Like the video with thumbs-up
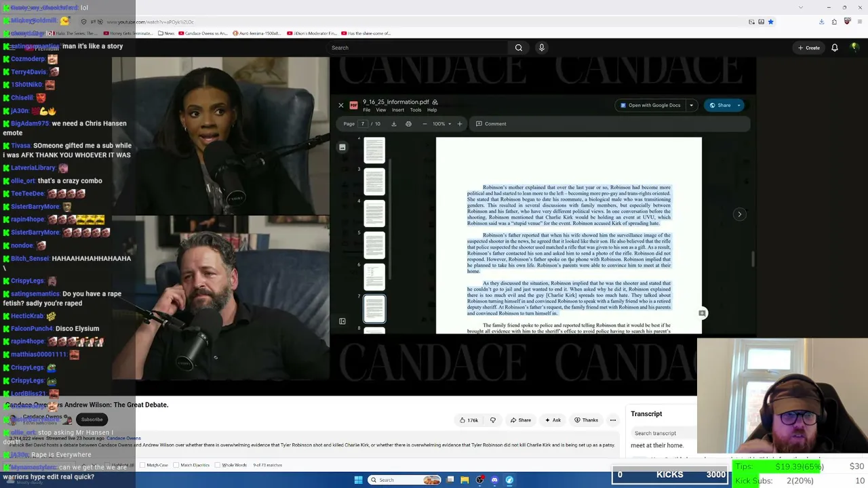This screenshot has width=868, height=488. (469, 420)
